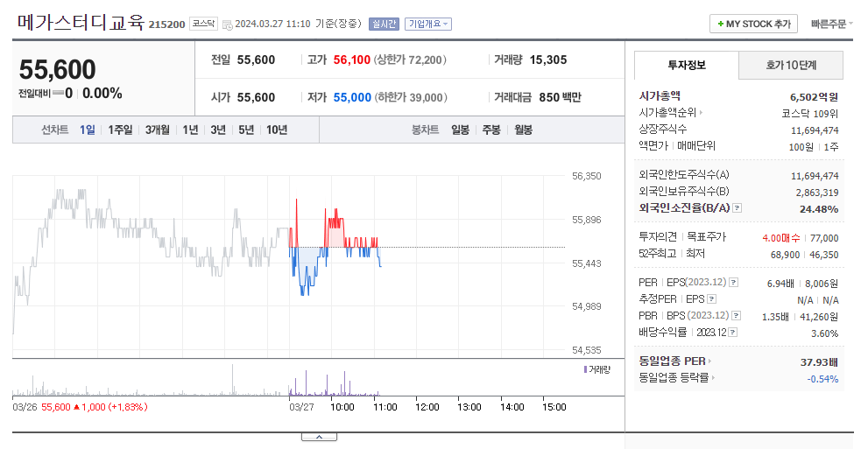The width and height of the screenshot is (868, 449).
Task: Expand 동일업종 등락률 arrow link
Action: click(713, 378)
